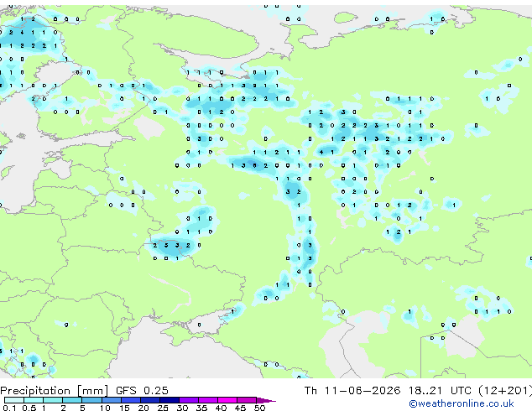Open the weatheronline.co.uk copyright link
Viewport: 532px width, 411px height.
pyautogui.click(x=462, y=403)
